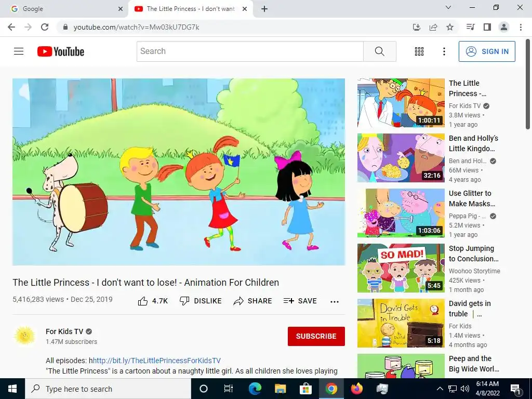
Task: Click the Dislike thumbs down button
Action: pyautogui.click(x=201, y=301)
